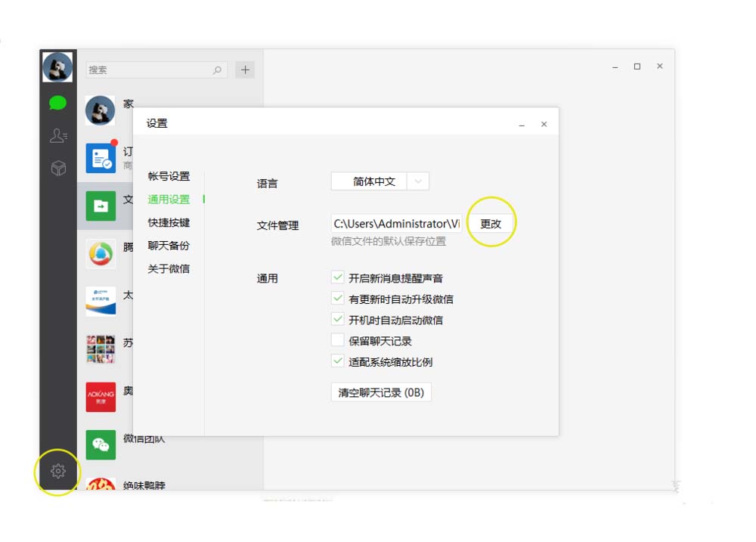Open the 微信团队 chat avatar
Viewport: 756px width, 542px height.
[99, 444]
